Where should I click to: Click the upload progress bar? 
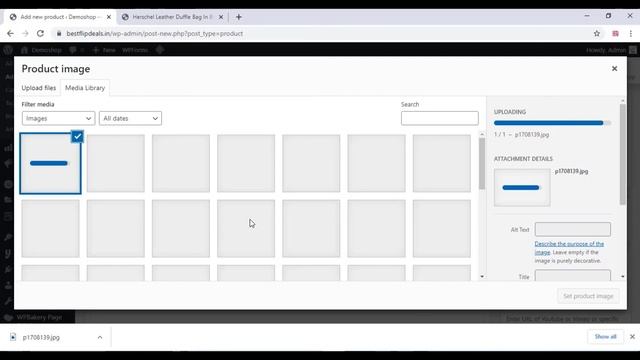pos(552,123)
